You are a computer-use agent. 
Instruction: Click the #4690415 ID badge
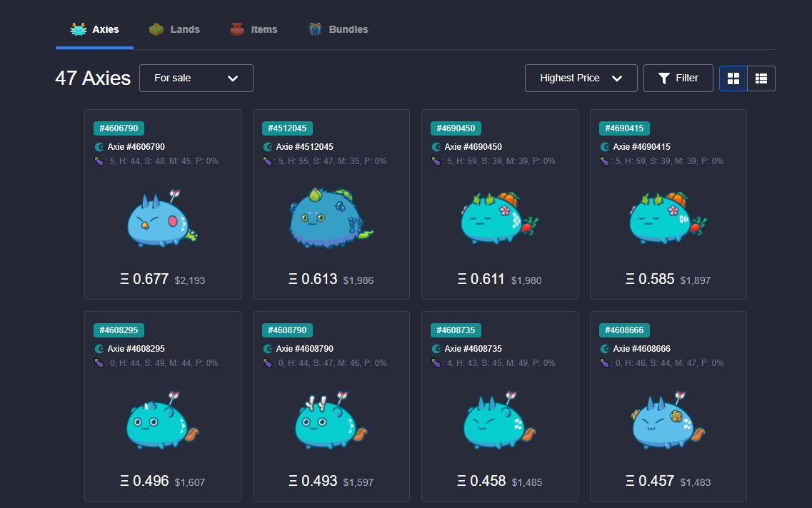(x=625, y=128)
